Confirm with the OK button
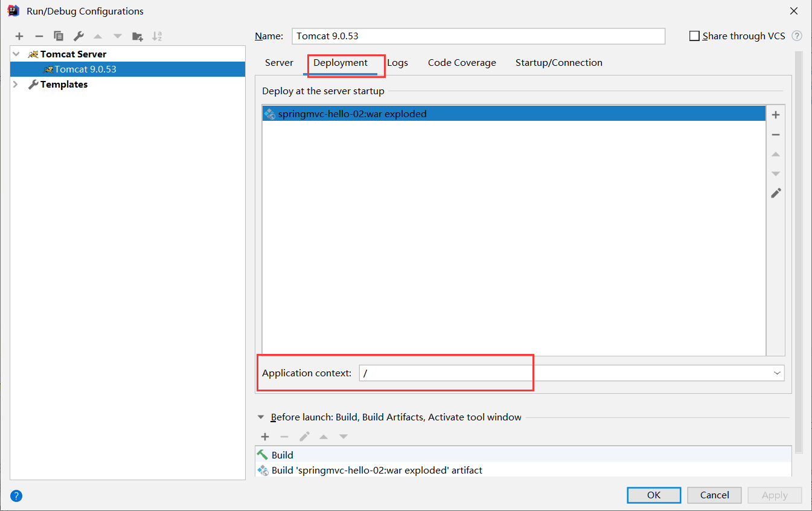Viewport: 812px width, 511px height. click(654, 495)
